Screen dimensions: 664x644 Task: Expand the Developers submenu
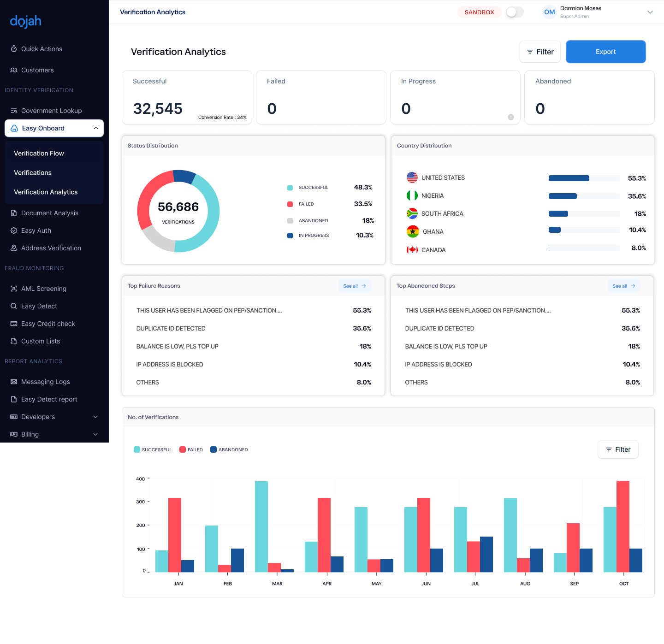coord(95,417)
